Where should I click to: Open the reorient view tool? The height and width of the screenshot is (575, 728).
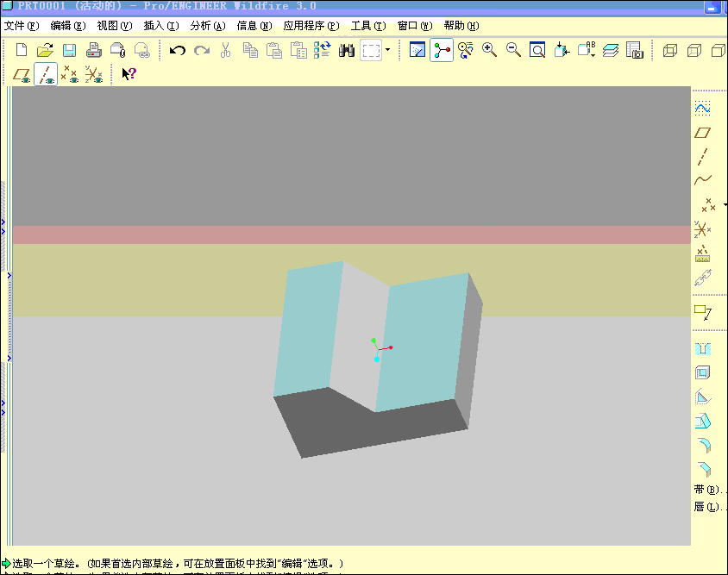[x=562, y=50]
